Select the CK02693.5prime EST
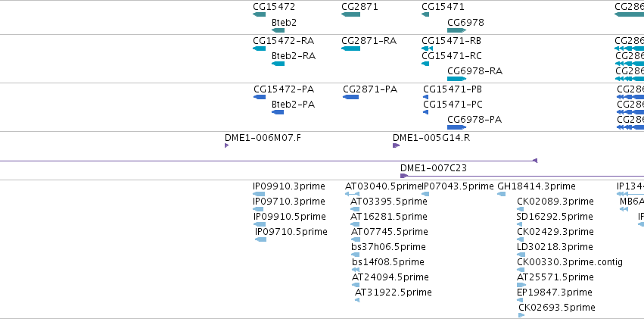This screenshot has width=644, height=319. pos(521,315)
